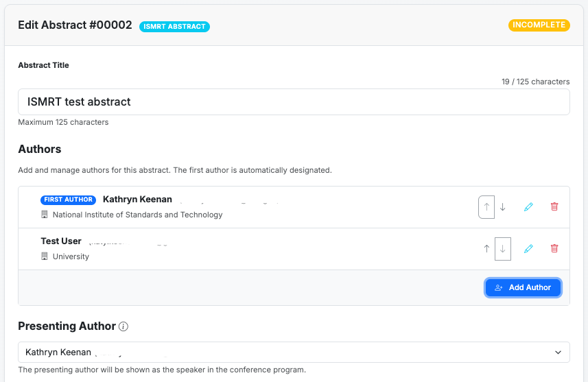The width and height of the screenshot is (588, 382).
Task: Click the Add Author button
Action: click(523, 288)
